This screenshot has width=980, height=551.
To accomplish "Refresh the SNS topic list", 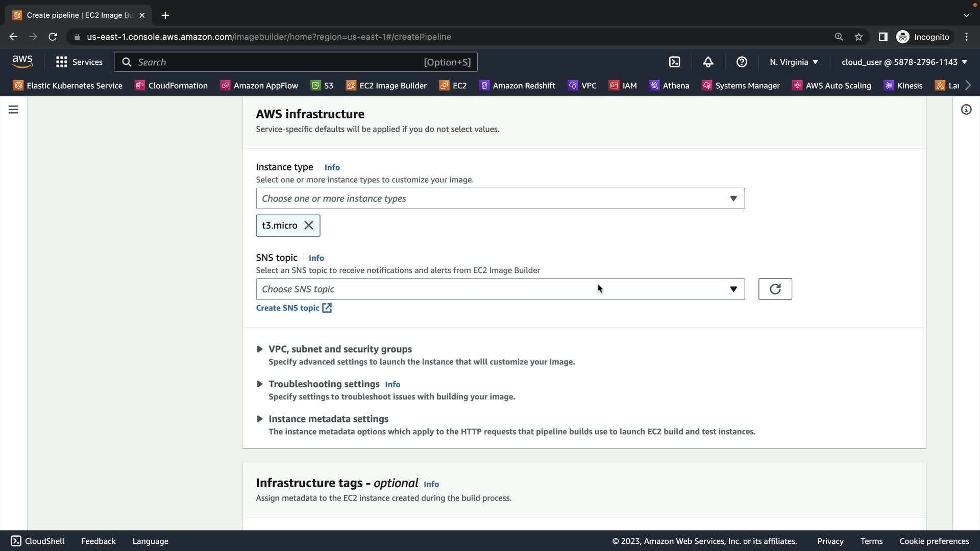I will (x=775, y=289).
